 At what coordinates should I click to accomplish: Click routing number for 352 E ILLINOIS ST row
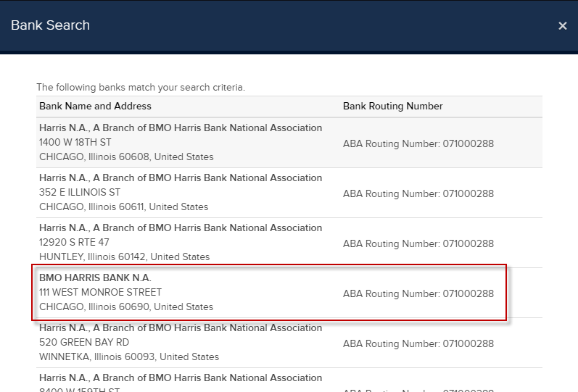click(x=418, y=193)
